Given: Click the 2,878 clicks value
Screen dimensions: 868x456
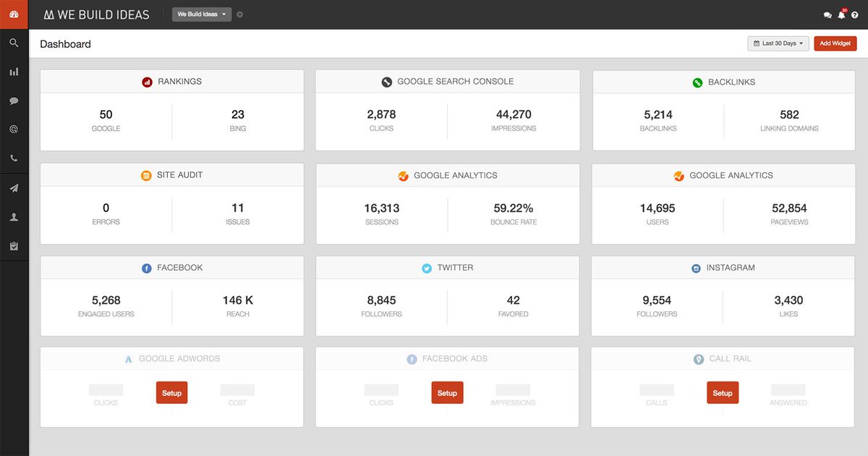Looking at the screenshot, I should (x=381, y=114).
